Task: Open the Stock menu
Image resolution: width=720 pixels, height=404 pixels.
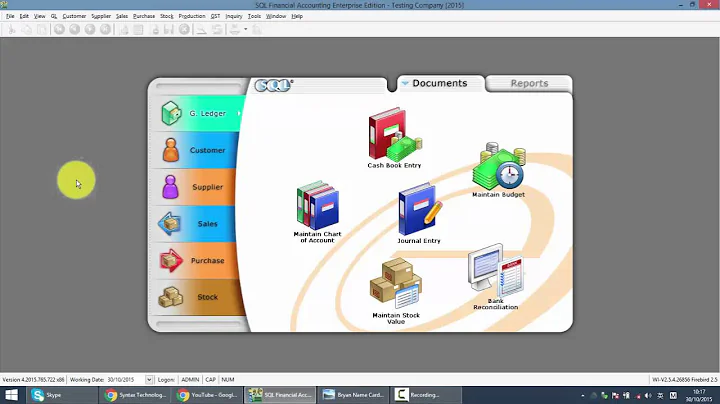Action: 167,16
